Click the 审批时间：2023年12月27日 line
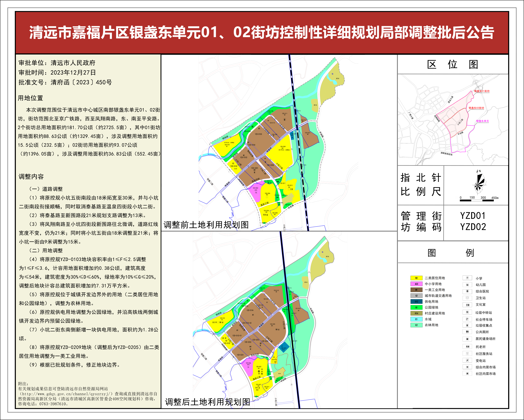 point(57,73)
